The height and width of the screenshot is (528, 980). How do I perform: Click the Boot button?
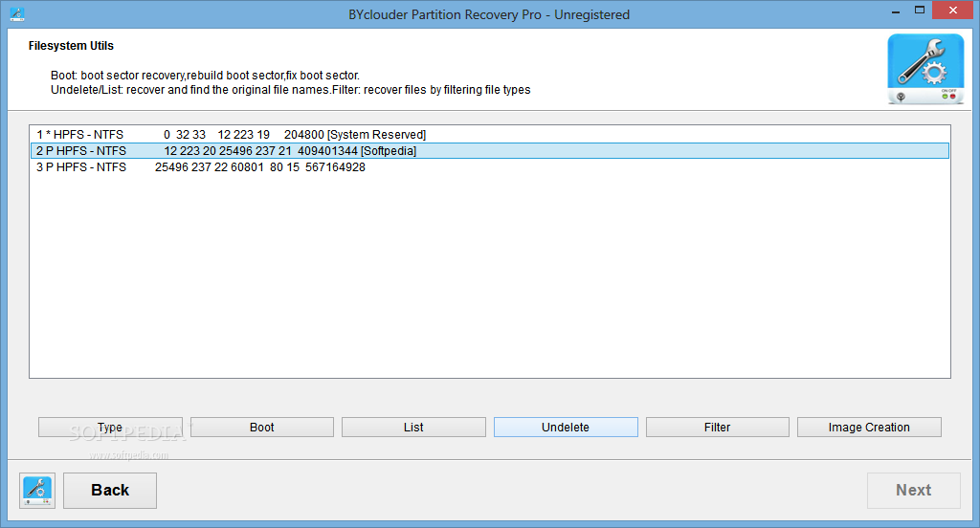[x=262, y=428]
